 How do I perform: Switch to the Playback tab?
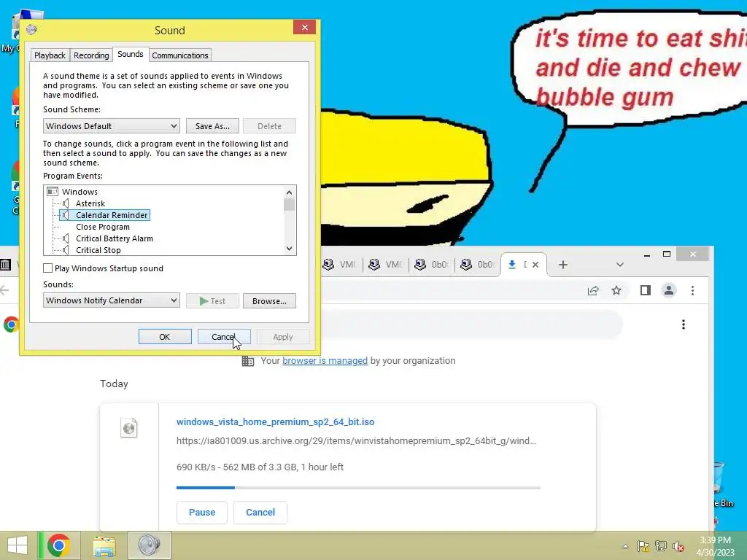pos(50,55)
